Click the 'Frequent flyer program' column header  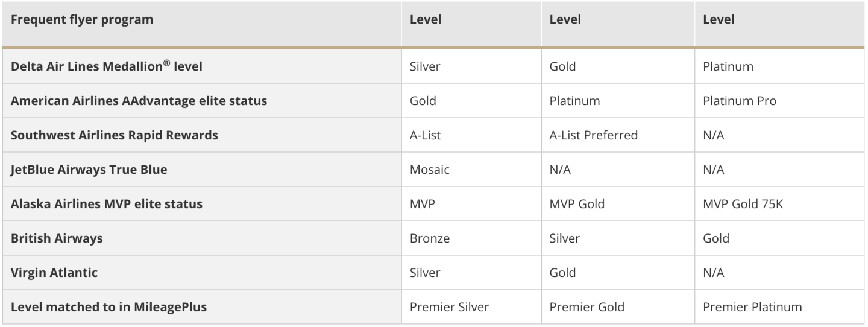[x=82, y=19]
